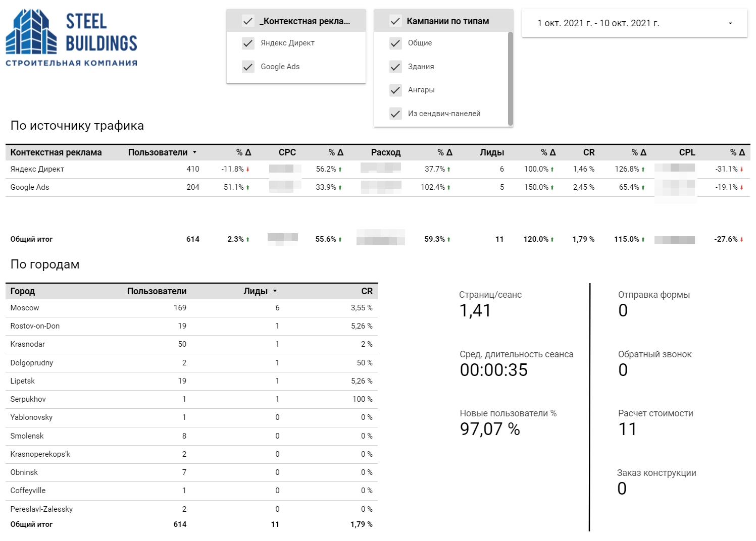Uncheck the Яндекс Директ filter checkbox
The image size is (756, 541).
tap(248, 43)
